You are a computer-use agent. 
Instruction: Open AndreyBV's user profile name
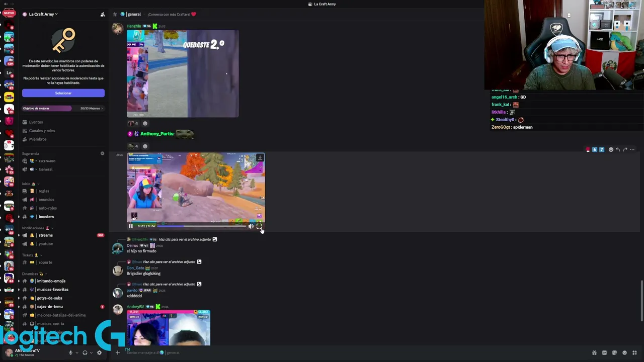click(x=135, y=307)
